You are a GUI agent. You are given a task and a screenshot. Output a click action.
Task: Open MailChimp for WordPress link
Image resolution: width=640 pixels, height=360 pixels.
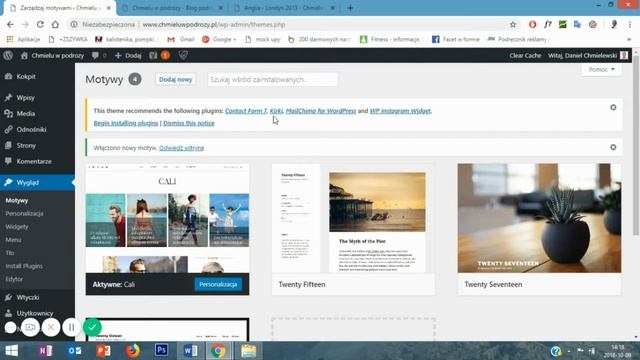click(x=321, y=111)
